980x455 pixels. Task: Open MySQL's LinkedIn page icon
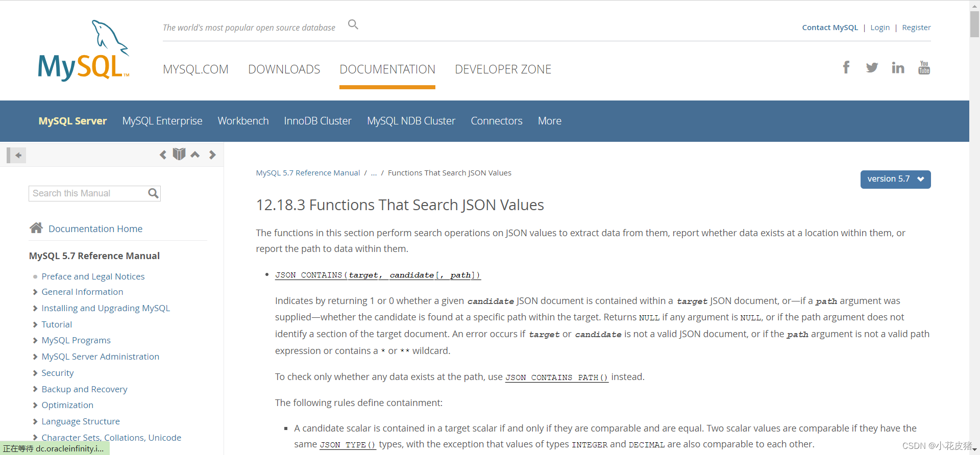[x=898, y=67]
